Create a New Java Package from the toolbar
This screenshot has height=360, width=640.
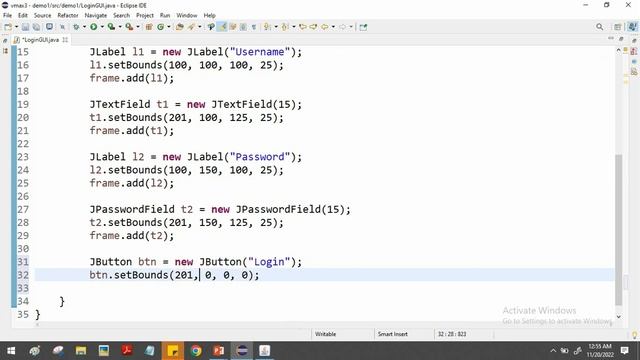pyautogui.click(x=149, y=27)
